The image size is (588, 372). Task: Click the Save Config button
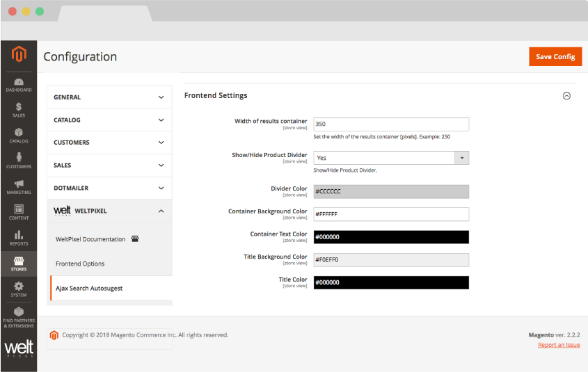tap(555, 57)
